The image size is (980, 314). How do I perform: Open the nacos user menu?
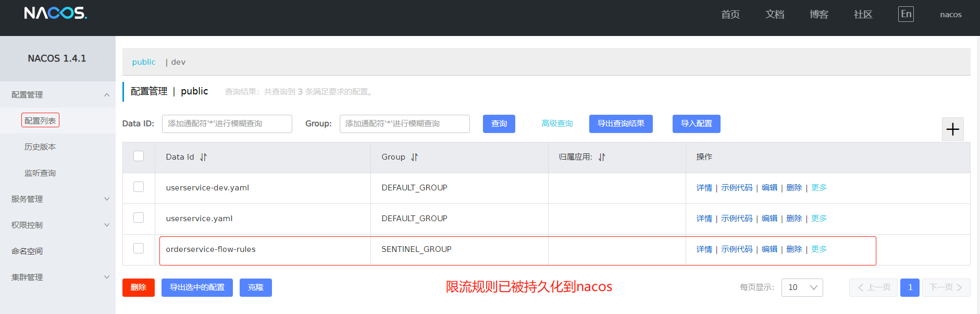951,15
